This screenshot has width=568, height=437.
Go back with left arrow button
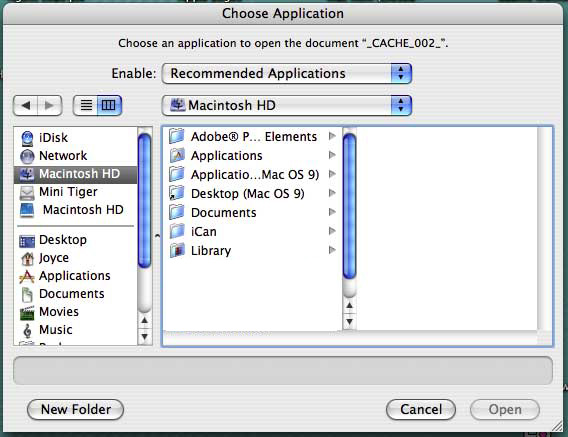pos(25,105)
